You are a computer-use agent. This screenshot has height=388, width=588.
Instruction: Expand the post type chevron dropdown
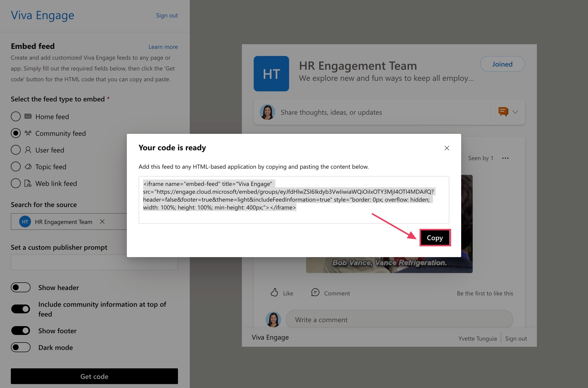(515, 112)
